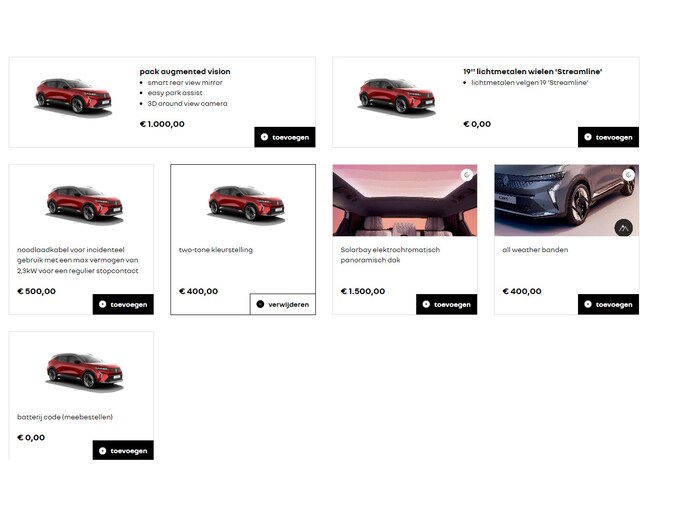Screen dimensions: 685x513
Task: View the all weather banden wheel photo
Action: click(567, 200)
